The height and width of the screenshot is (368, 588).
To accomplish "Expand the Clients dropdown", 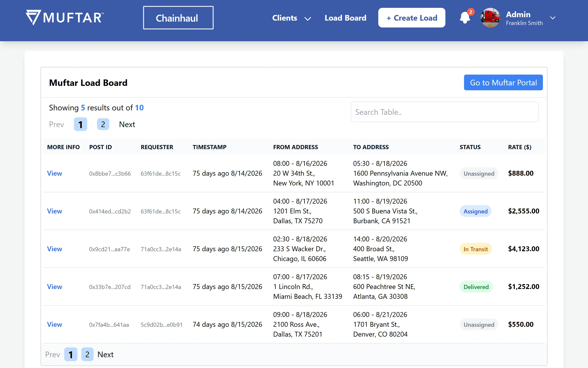I will 292,18.
